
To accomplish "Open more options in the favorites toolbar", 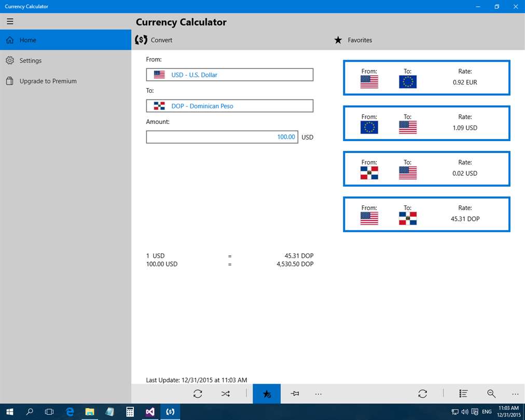I will [x=515, y=394].
